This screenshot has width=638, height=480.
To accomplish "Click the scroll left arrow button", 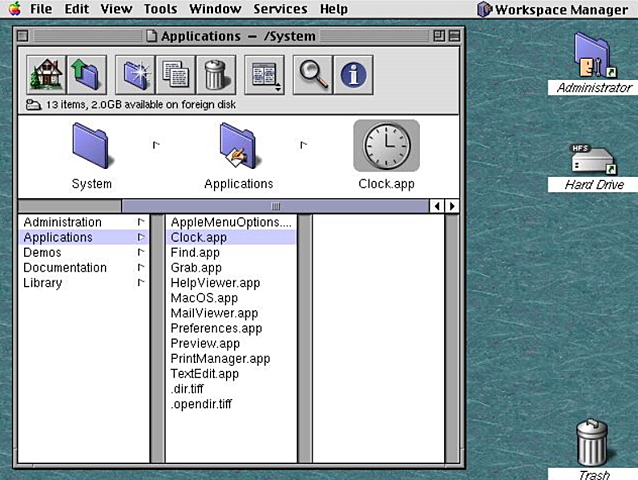I will pos(437,206).
